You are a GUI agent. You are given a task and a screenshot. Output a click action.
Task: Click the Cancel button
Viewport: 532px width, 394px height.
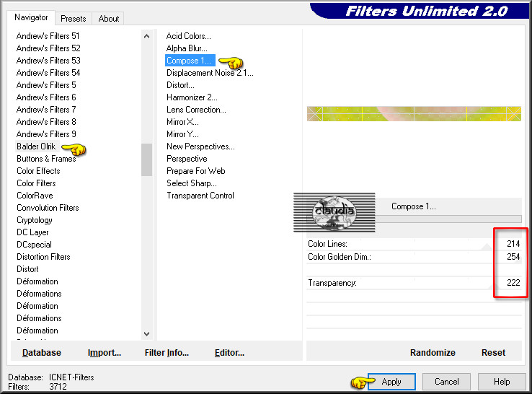[x=446, y=382]
